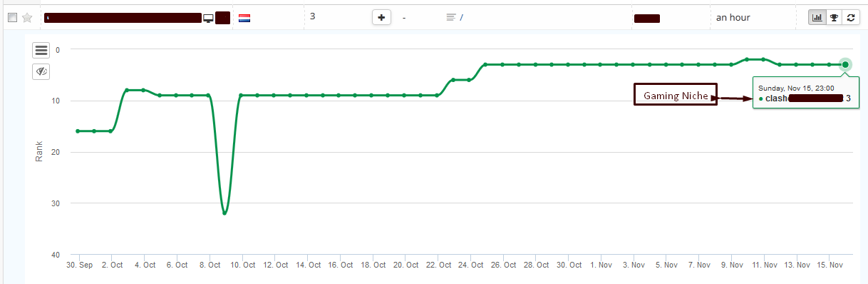Click the y-axis label '40'
The width and height of the screenshot is (868, 284).
[55, 255]
